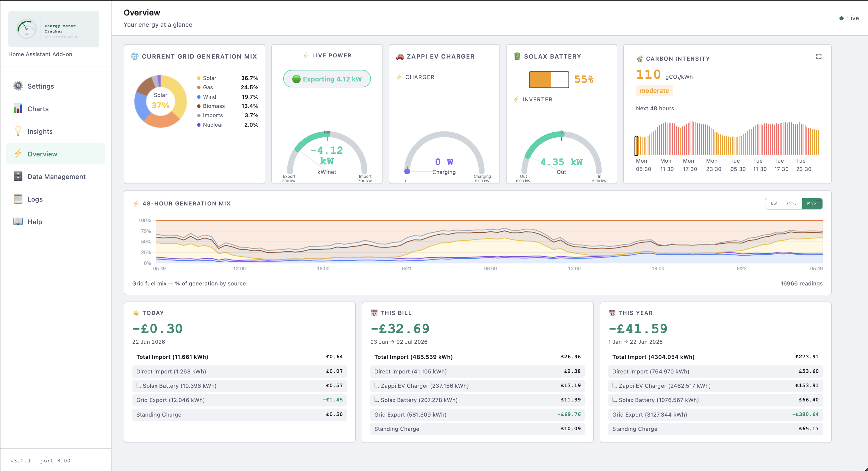Click the Gas orange legend dot
The image size is (868, 471).
tap(199, 87)
